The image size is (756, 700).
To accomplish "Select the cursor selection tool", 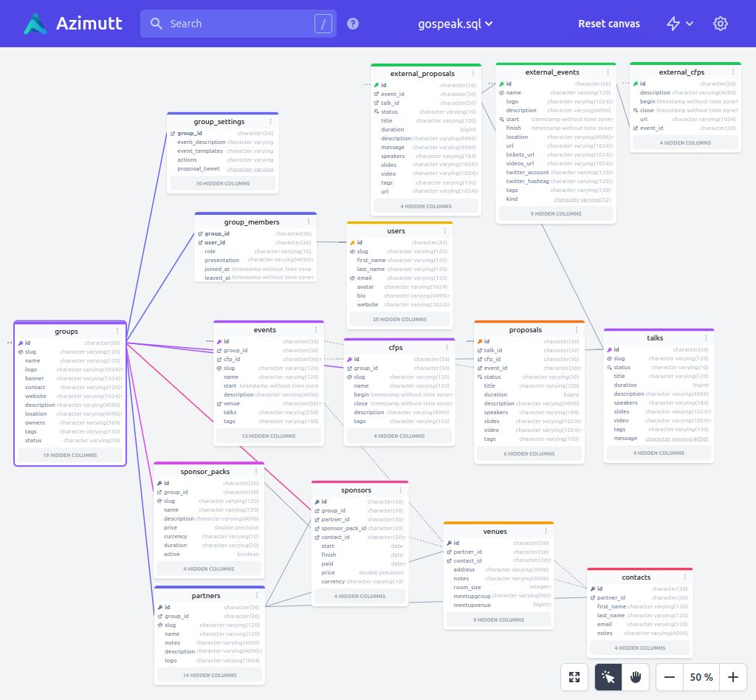I will click(608, 676).
